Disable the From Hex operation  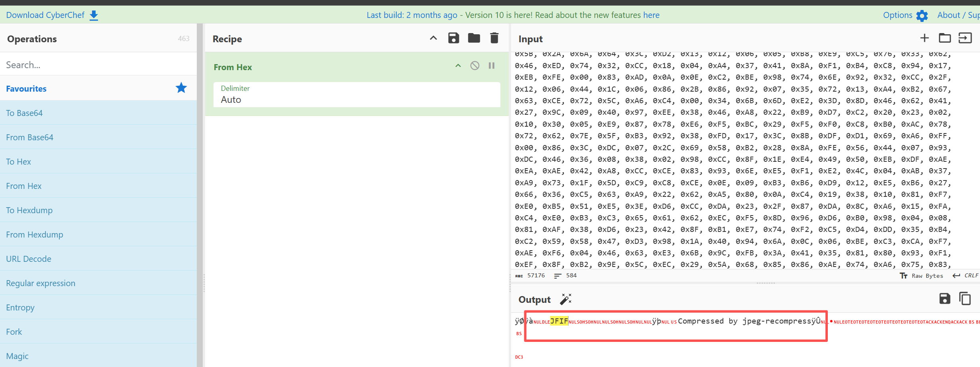[474, 66]
